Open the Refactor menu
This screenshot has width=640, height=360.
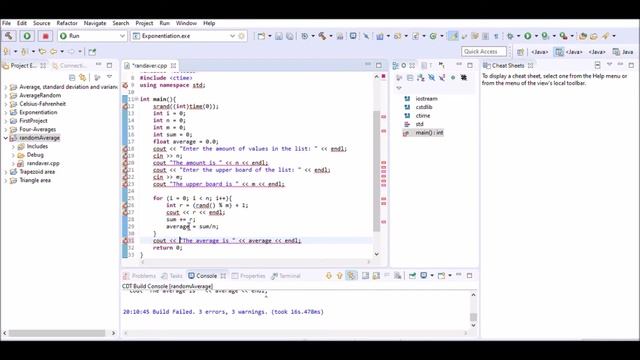point(67,23)
